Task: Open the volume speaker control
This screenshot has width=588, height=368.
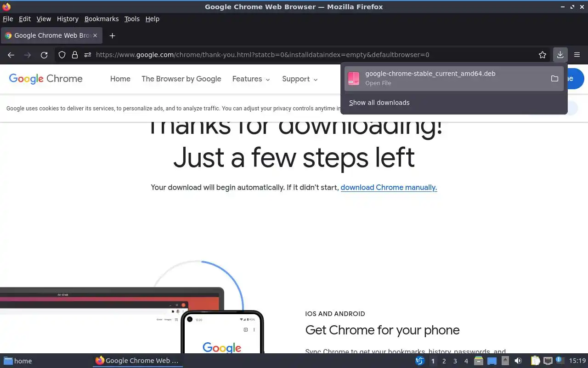Action: pyautogui.click(x=518, y=361)
